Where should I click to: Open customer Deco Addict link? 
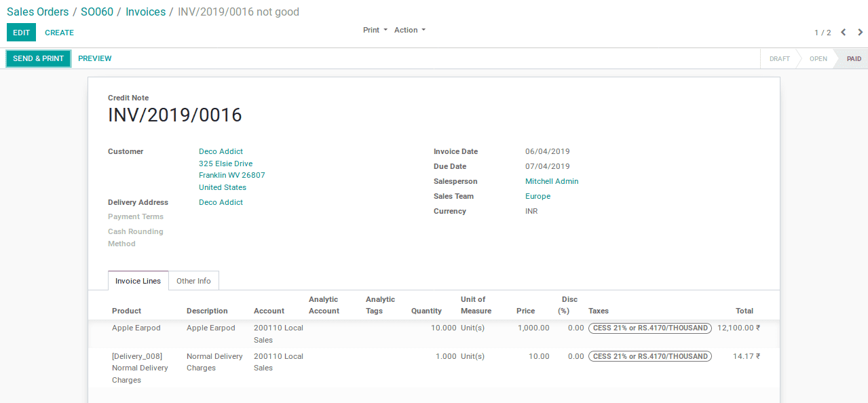tap(221, 151)
